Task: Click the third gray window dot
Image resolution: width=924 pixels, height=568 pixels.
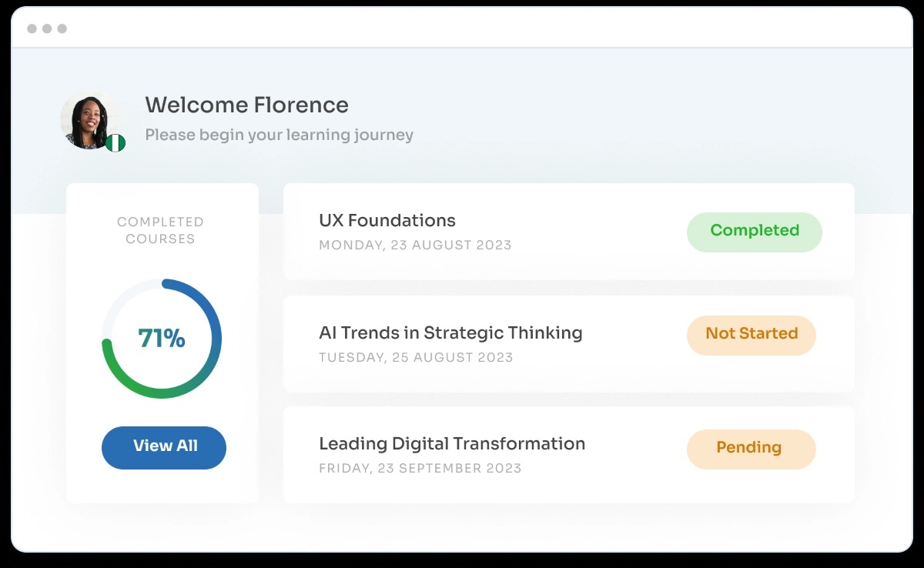Action: (x=62, y=28)
